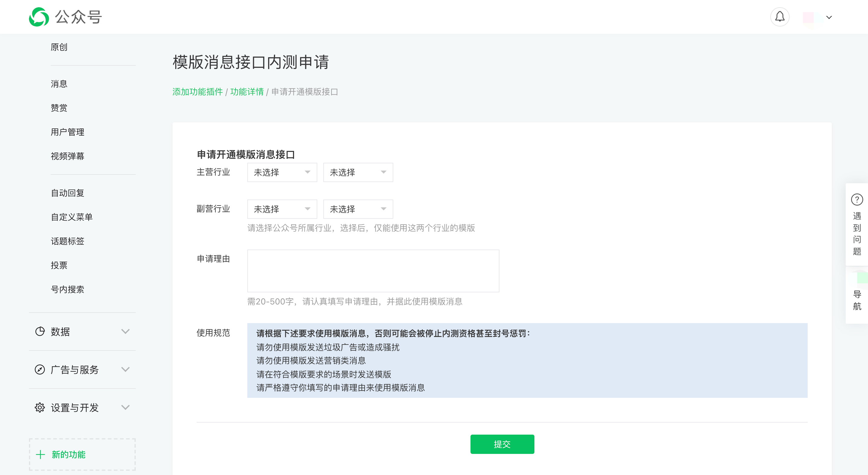
Task: Click the 申请开通模版接口 breadcrumb text
Action: pyautogui.click(x=305, y=92)
